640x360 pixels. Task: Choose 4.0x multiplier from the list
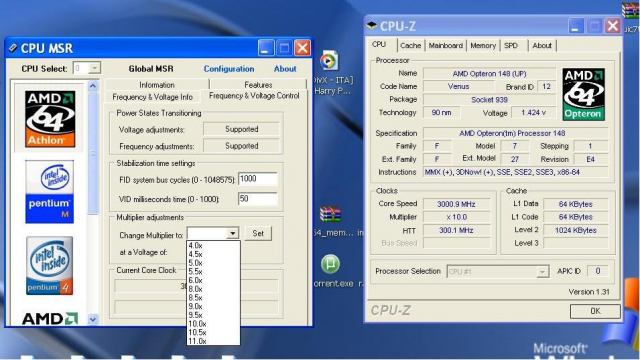click(x=213, y=245)
